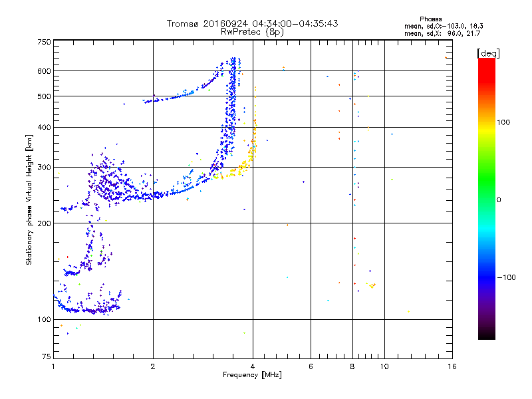Viewport: 532px width, 399px height.
Task: Click the 'RwPretec (8p)' subtitle
Action: point(252,32)
